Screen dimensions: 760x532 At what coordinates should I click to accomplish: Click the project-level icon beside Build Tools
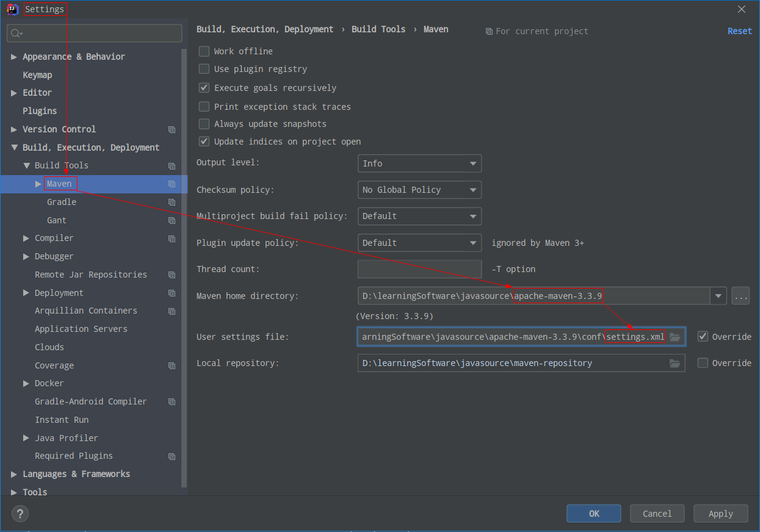tap(172, 166)
